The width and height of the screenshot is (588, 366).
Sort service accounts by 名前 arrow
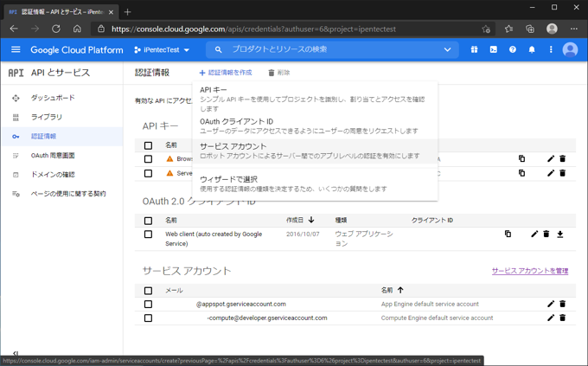coord(400,290)
